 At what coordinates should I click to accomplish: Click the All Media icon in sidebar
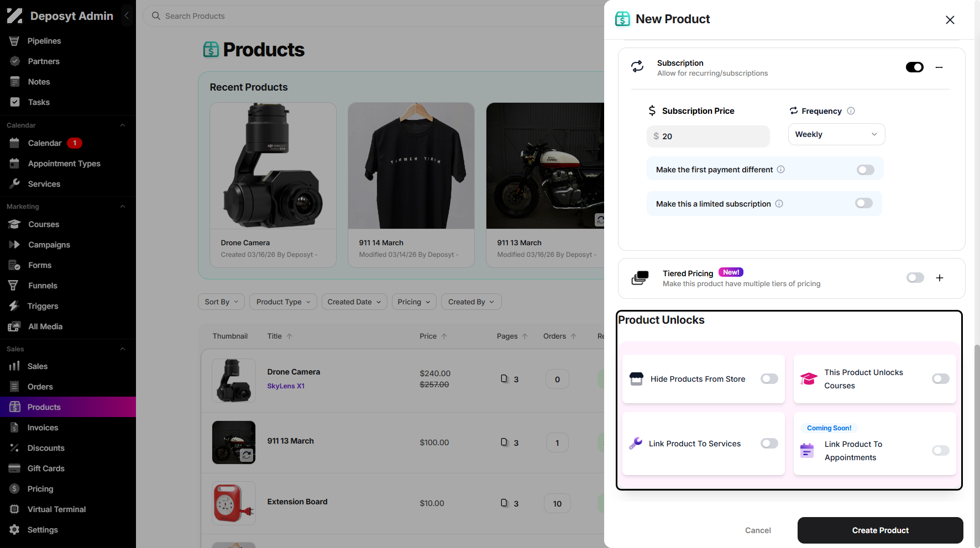(14, 326)
